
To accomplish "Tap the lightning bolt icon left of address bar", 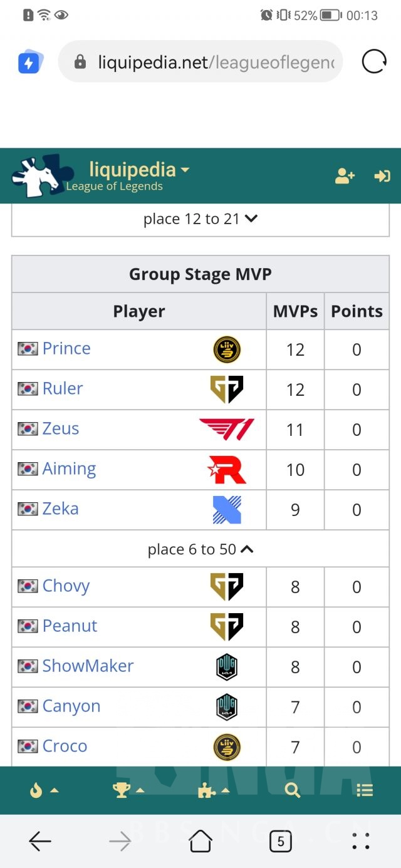I will pos(29,63).
